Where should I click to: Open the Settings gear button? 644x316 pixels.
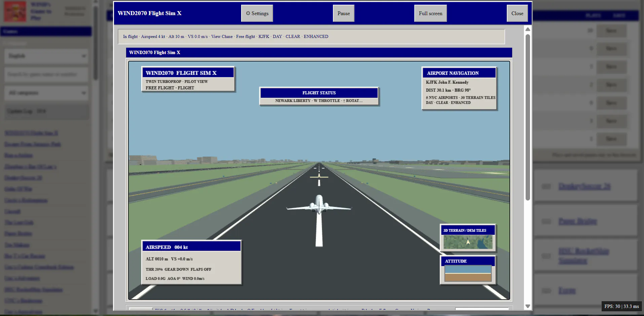point(257,13)
